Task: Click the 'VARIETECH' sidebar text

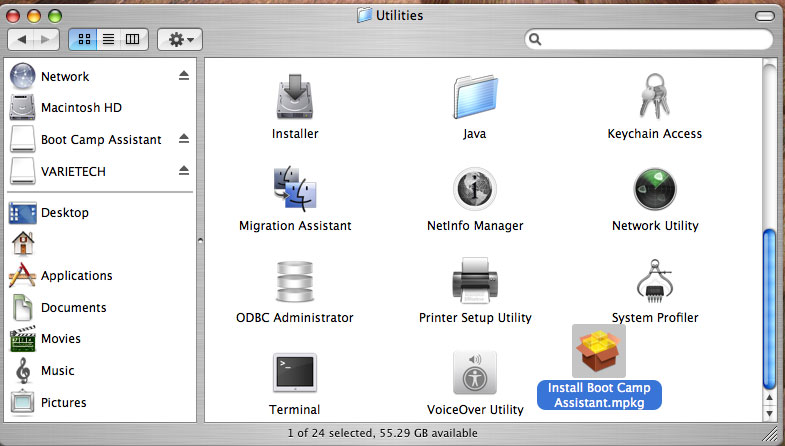Action: click(73, 172)
